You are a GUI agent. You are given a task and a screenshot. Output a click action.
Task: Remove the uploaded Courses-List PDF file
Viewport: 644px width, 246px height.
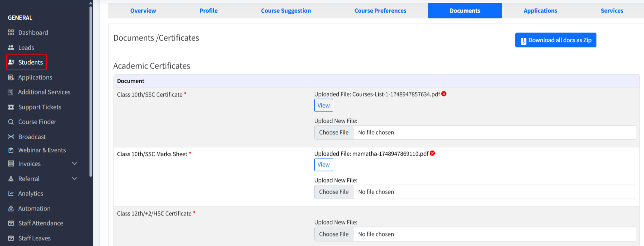coord(444,94)
